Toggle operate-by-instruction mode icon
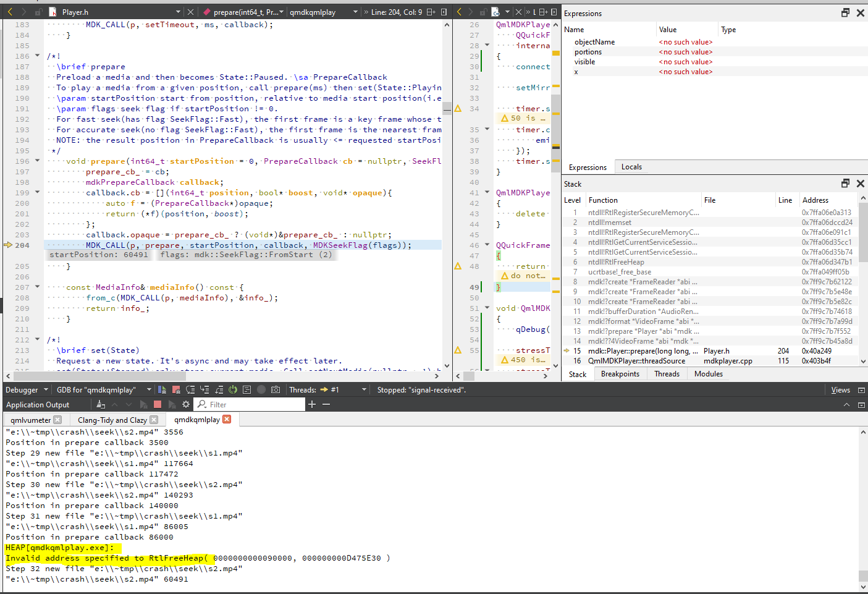The height and width of the screenshot is (594, 868). 247,389
